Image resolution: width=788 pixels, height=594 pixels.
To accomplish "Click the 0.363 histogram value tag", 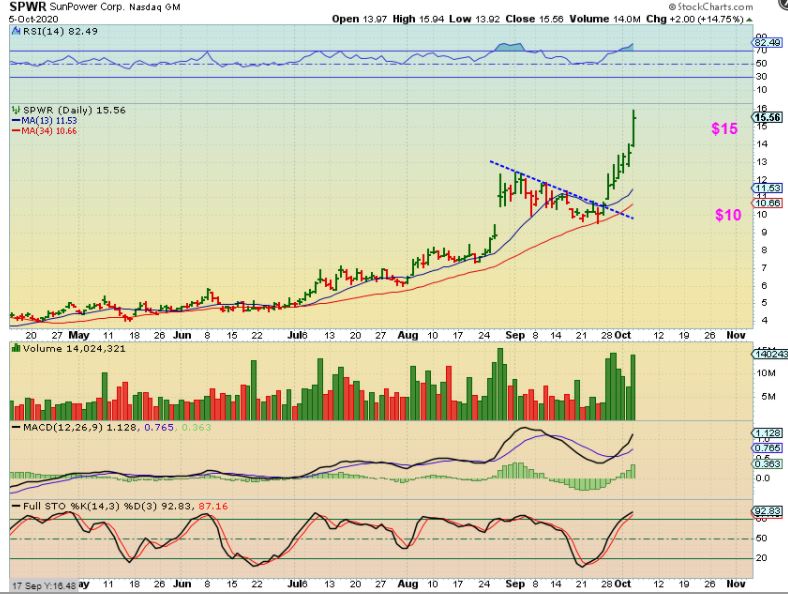I will [x=768, y=464].
